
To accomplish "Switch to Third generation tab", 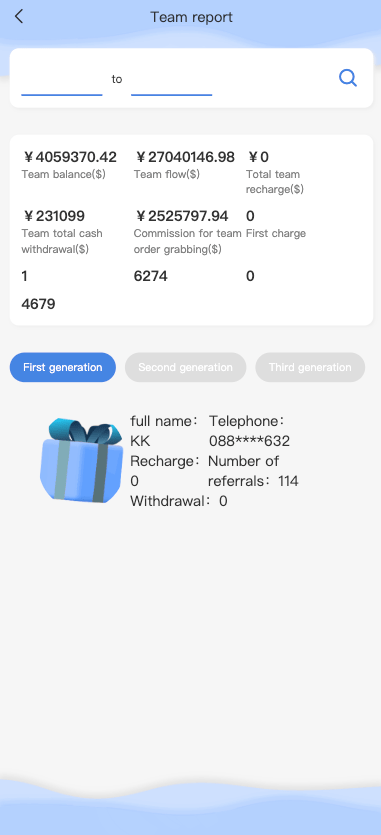I will pos(310,367).
